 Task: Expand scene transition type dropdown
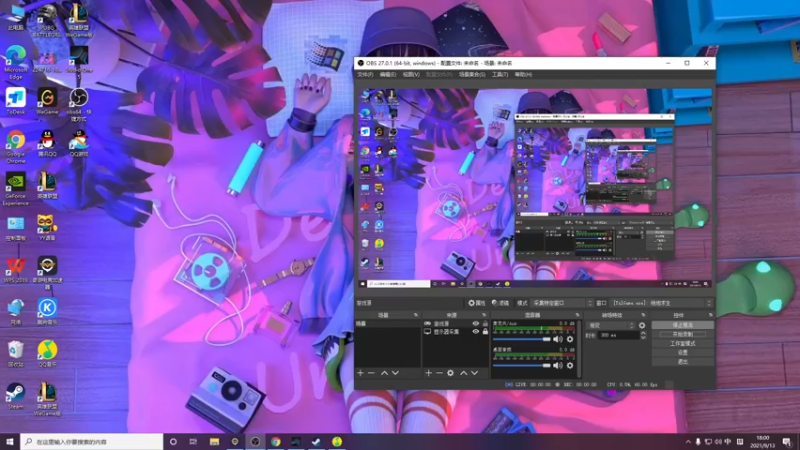coord(611,326)
